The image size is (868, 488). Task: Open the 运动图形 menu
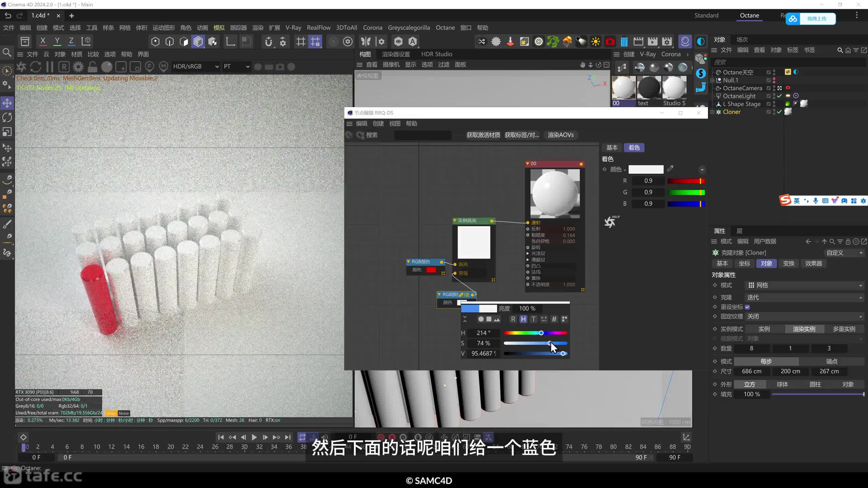[163, 28]
